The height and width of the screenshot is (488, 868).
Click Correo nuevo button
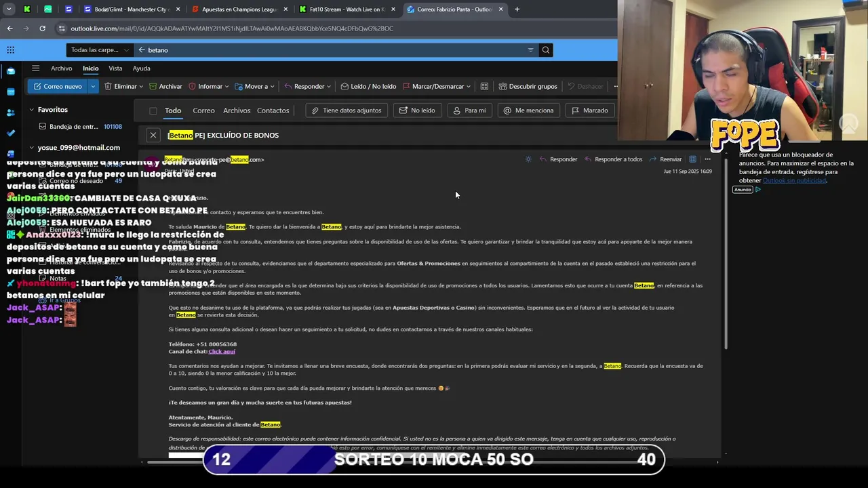(58, 86)
